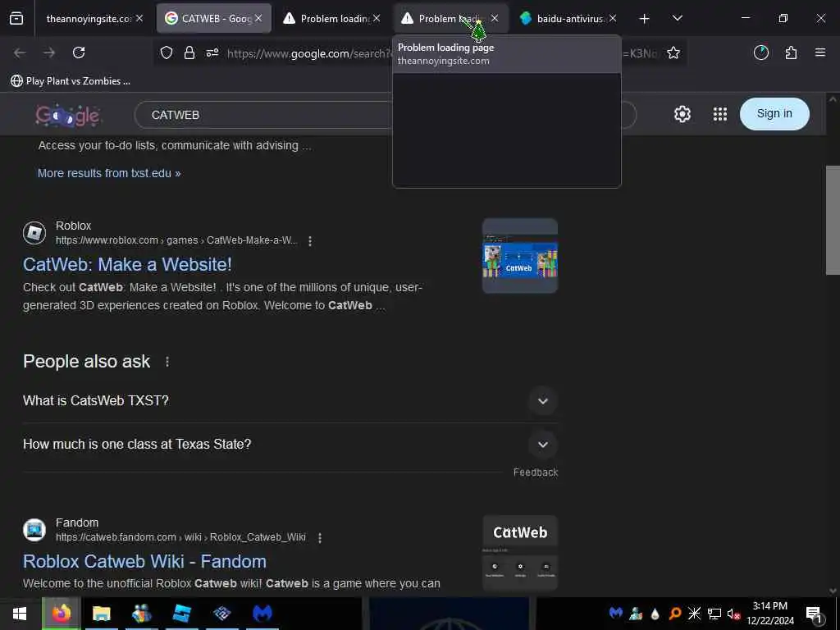Open Play Plant vs Zombies bookmark
Image resolution: width=840 pixels, height=630 pixels.
coord(71,81)
